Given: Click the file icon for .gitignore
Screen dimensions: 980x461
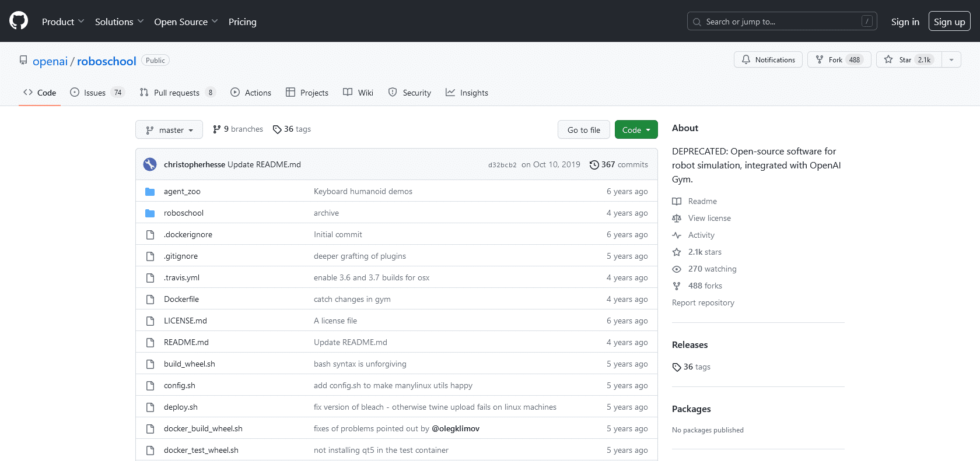Looking at the screenshot, I should pos(150,256).
